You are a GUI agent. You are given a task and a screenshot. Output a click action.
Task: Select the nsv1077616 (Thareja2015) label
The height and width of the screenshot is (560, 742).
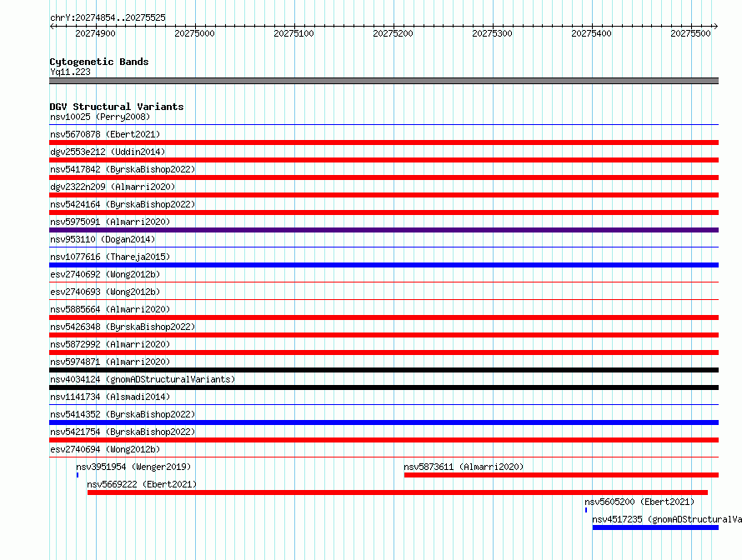[110, 257]
